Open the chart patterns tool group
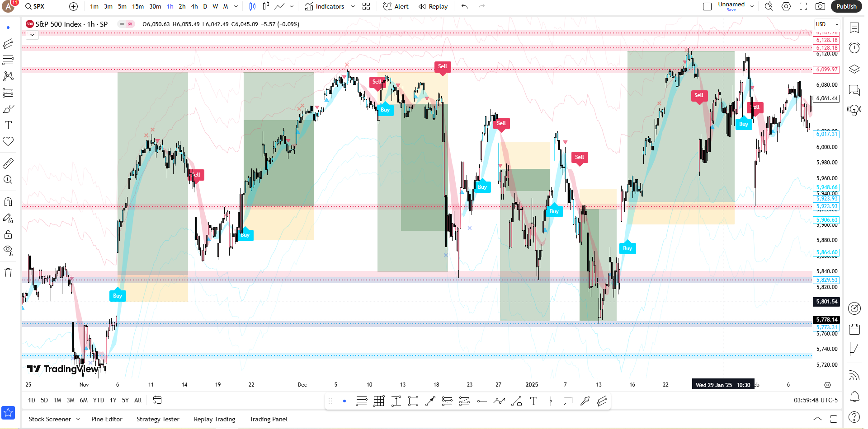The height and width of the screenshot is (429, 868). coord(8,76)
